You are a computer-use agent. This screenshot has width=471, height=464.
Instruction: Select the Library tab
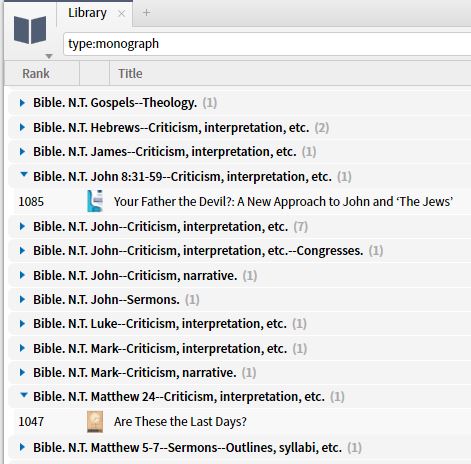click(87, 13)
